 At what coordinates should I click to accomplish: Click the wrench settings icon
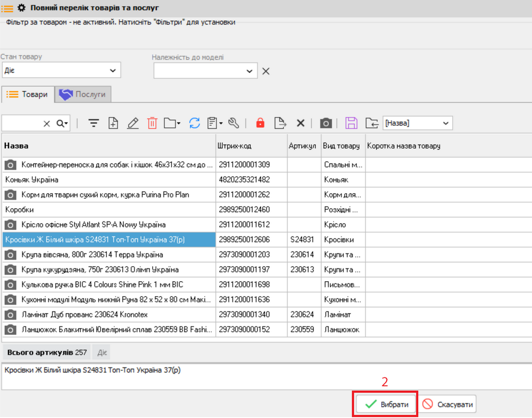pos(234,124)
